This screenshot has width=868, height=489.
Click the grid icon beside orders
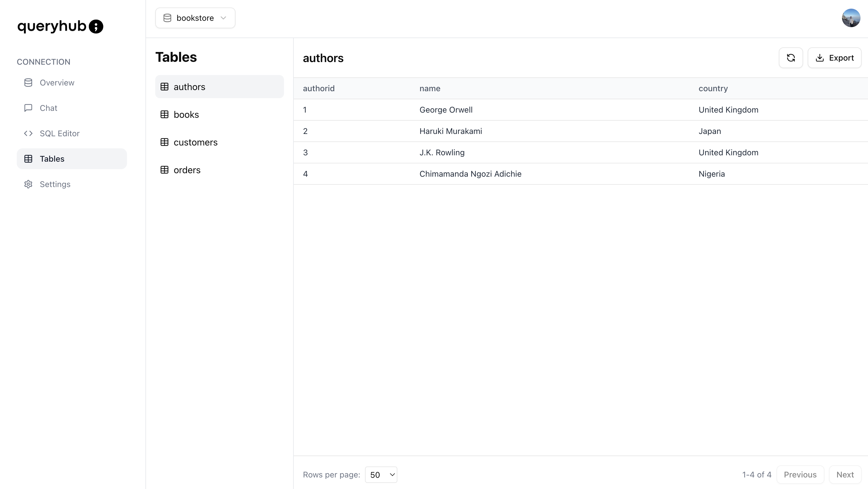(164, 170)
